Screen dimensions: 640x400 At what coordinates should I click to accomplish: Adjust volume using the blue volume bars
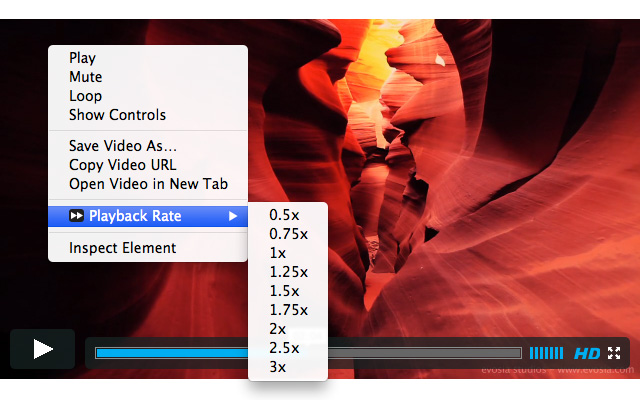tap(546, 353)
